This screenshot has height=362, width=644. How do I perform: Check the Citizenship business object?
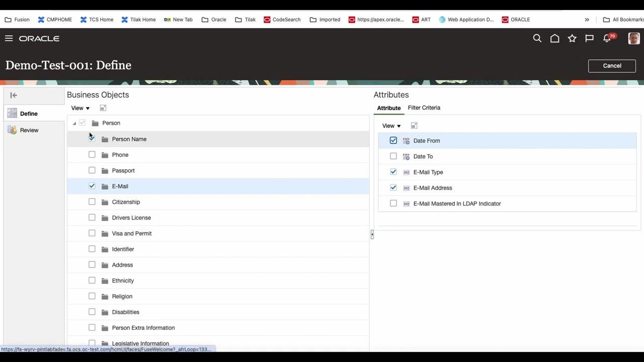coord(92,202)
